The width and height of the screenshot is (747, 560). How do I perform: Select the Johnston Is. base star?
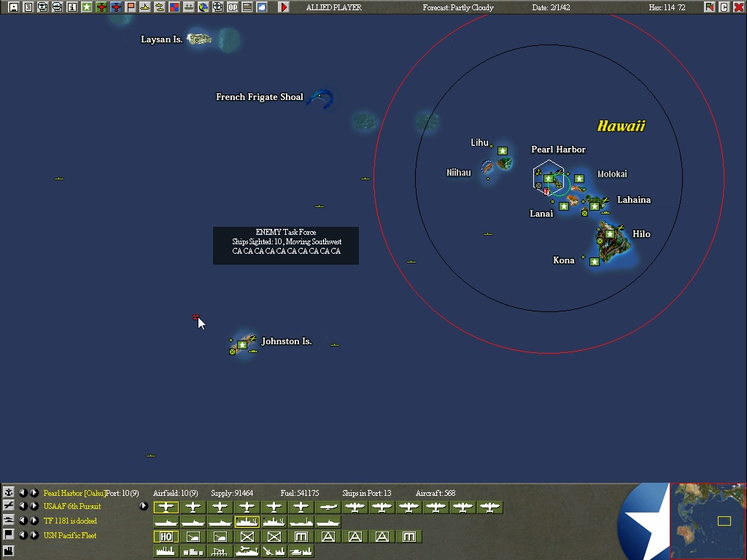pos(242,345)
